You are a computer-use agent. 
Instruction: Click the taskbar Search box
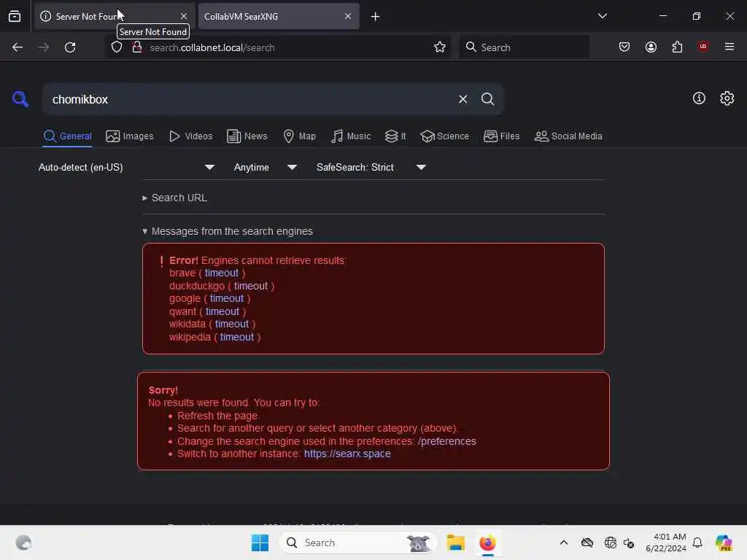358,542
